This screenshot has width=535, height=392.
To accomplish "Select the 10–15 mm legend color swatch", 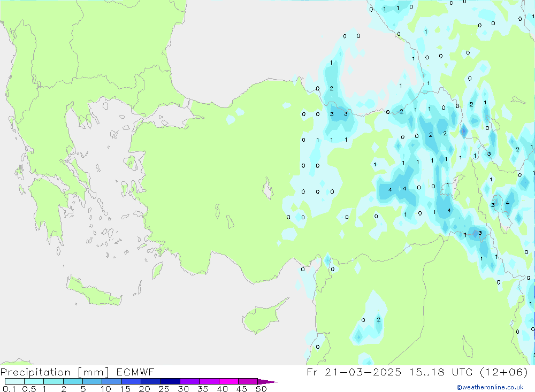I will tap(112, 381).
